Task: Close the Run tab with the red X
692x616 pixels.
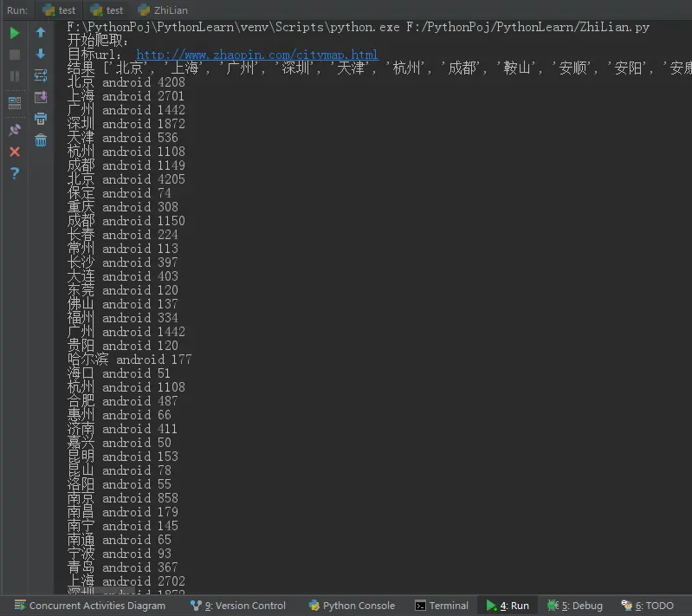Action: [x=15, y=152]
